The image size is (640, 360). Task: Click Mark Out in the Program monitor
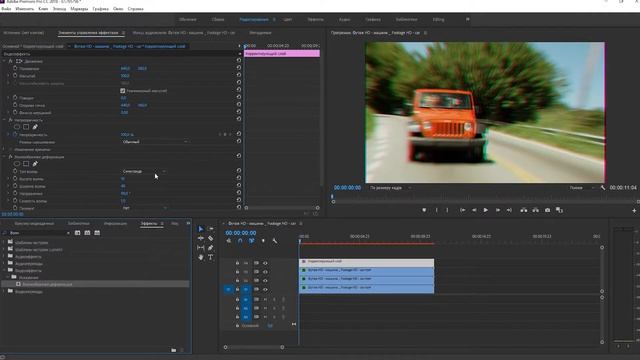pos(447,210)
